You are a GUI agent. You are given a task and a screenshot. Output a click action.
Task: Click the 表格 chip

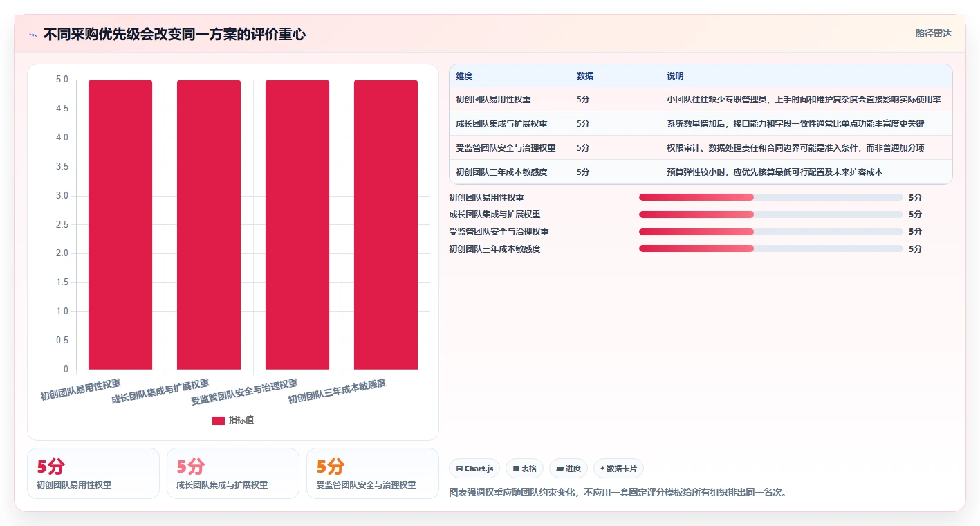pyautogui.click(x=525, y=469)
